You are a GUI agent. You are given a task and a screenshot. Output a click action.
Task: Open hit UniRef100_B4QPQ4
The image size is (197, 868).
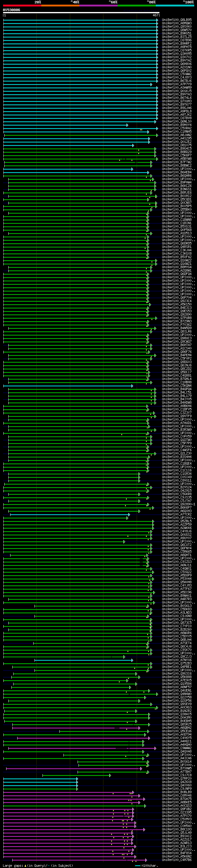[177, 389]
